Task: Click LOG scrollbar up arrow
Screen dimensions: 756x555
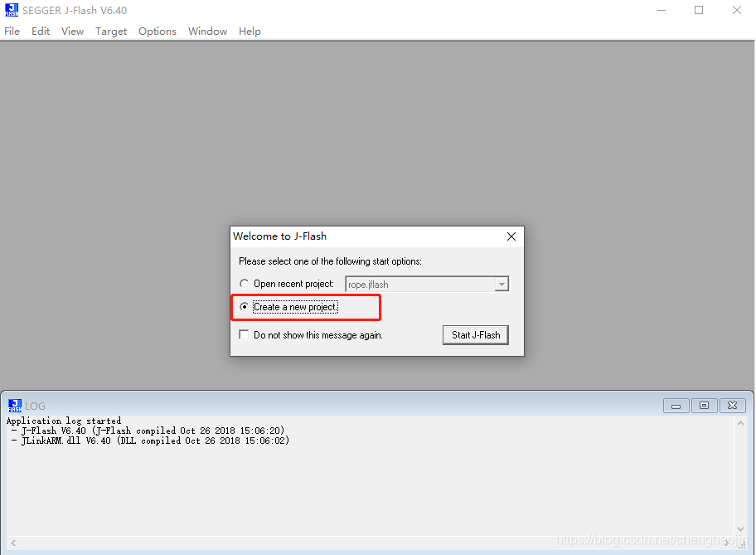Action: [x=740, y=423]
